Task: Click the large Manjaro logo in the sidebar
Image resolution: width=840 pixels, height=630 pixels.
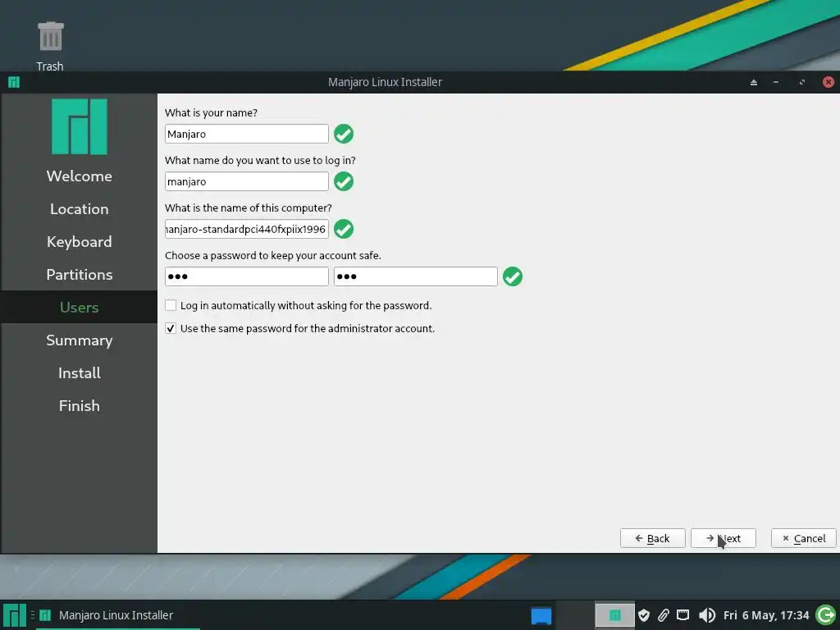Action: (80, 126)
